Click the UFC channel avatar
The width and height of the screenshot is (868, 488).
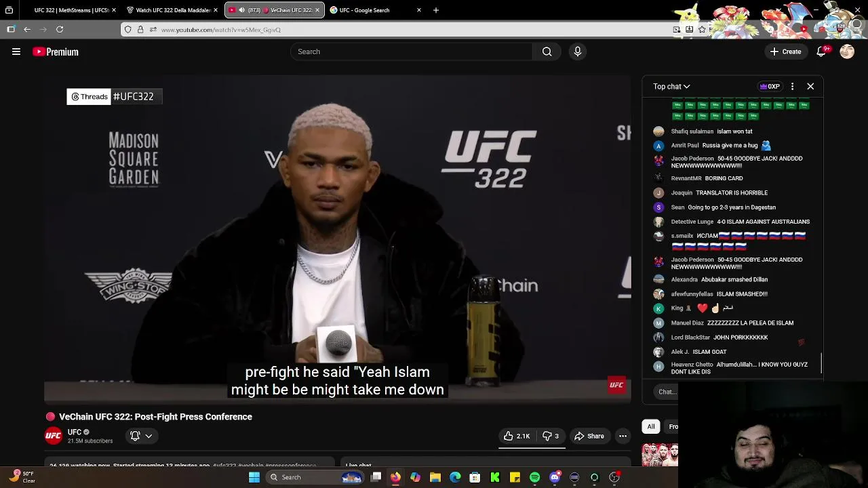pyautogui.click(x=54, y=436)
